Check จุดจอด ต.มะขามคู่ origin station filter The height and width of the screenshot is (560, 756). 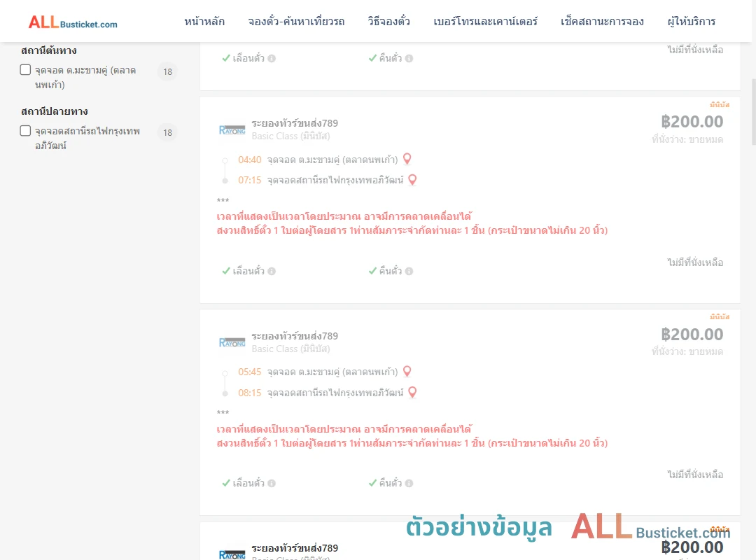(26, 70)
